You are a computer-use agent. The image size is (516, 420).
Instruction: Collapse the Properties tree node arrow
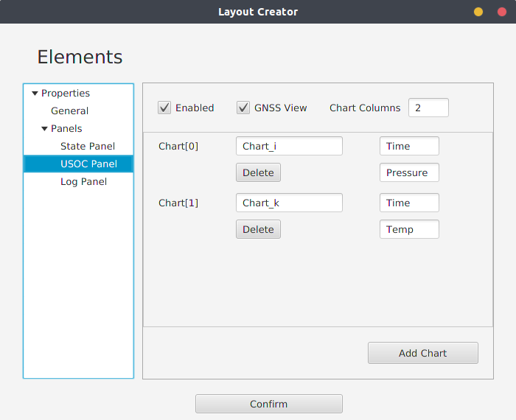click(x=35, y=94)
